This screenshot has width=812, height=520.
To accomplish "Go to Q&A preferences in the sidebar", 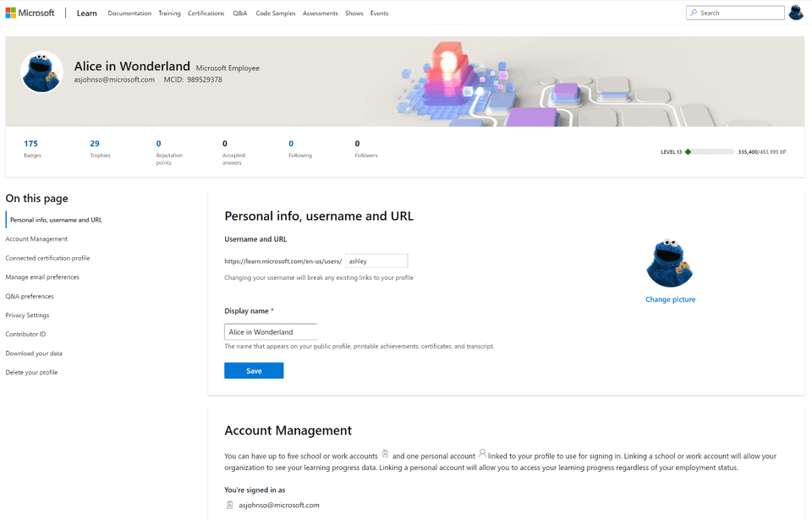I will tap(30, 296).
